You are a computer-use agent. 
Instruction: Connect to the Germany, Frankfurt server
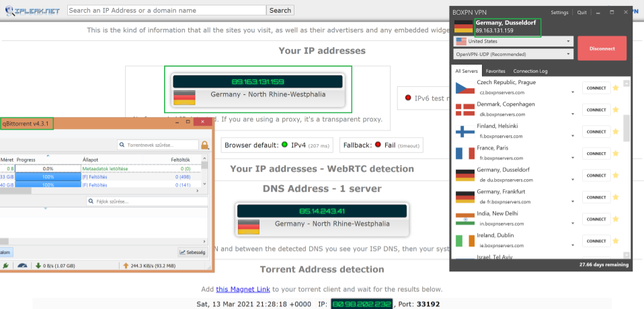pyautogui.click(x=596, y=197)
